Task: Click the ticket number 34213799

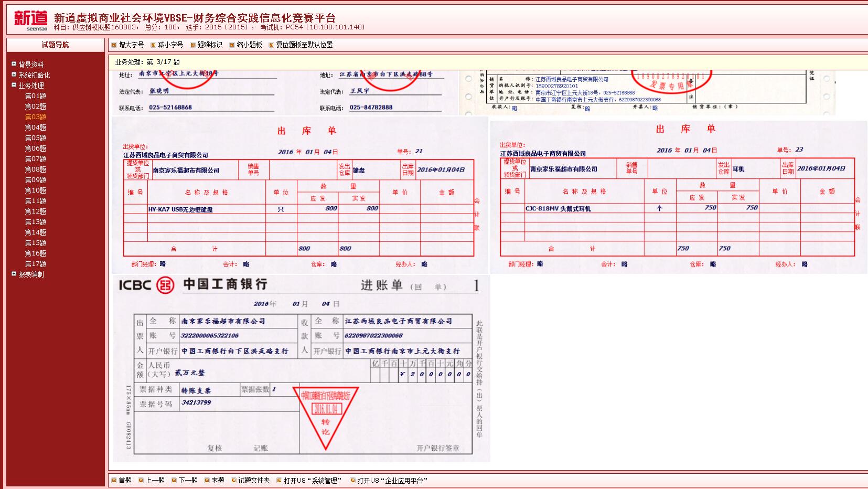Action: 196,402
